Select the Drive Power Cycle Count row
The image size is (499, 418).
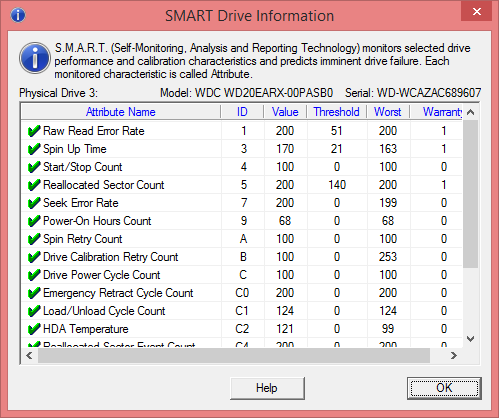click(x=242, y=275)
